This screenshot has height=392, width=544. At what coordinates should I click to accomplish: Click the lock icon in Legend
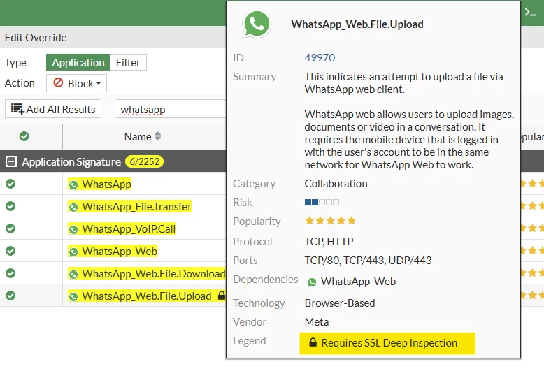point(313,342)
